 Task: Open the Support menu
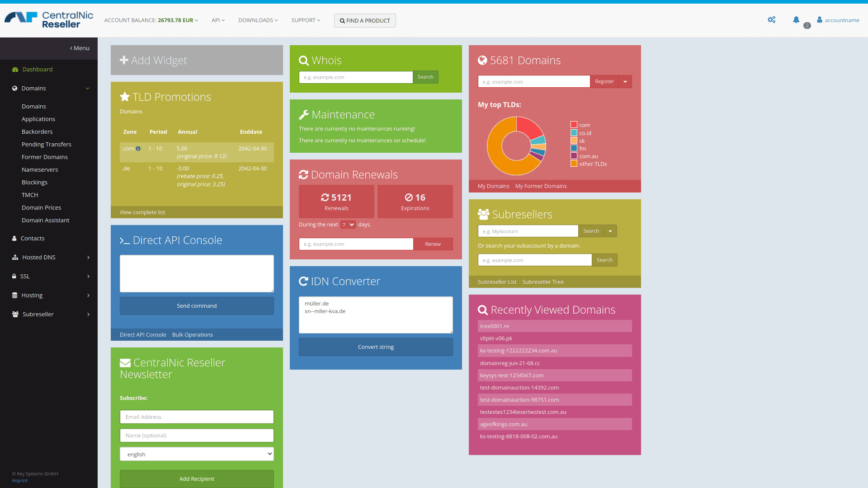306,20
